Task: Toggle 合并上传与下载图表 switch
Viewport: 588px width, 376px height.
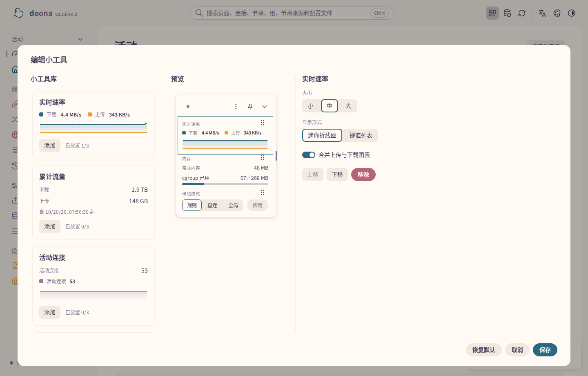Action: coord(309,155)
